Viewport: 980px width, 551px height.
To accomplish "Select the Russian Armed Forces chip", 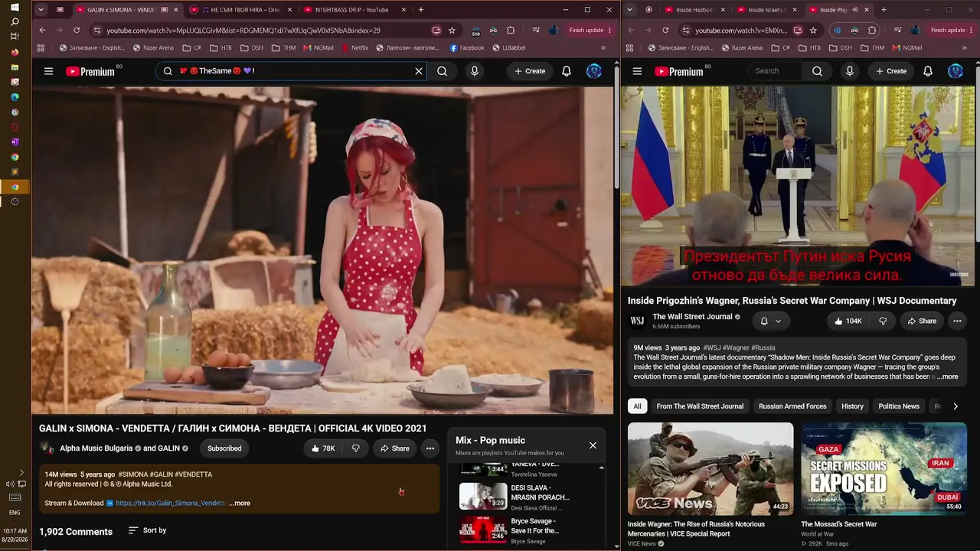I will click(x=792, y=406).
